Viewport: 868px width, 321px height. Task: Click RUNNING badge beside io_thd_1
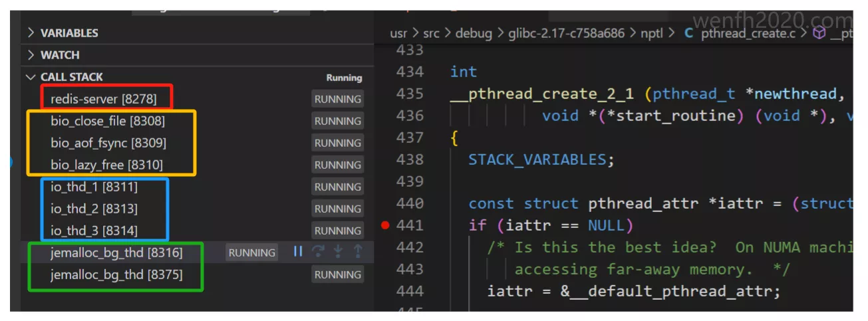[337, 187]
